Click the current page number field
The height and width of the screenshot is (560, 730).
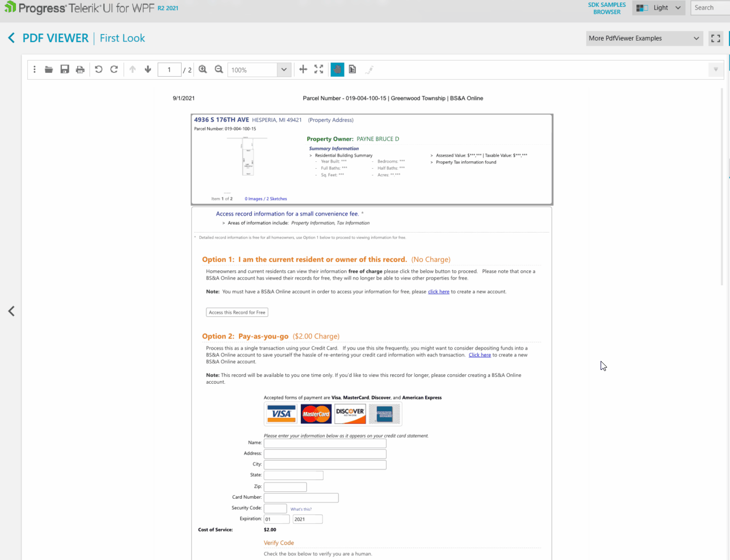169,70
